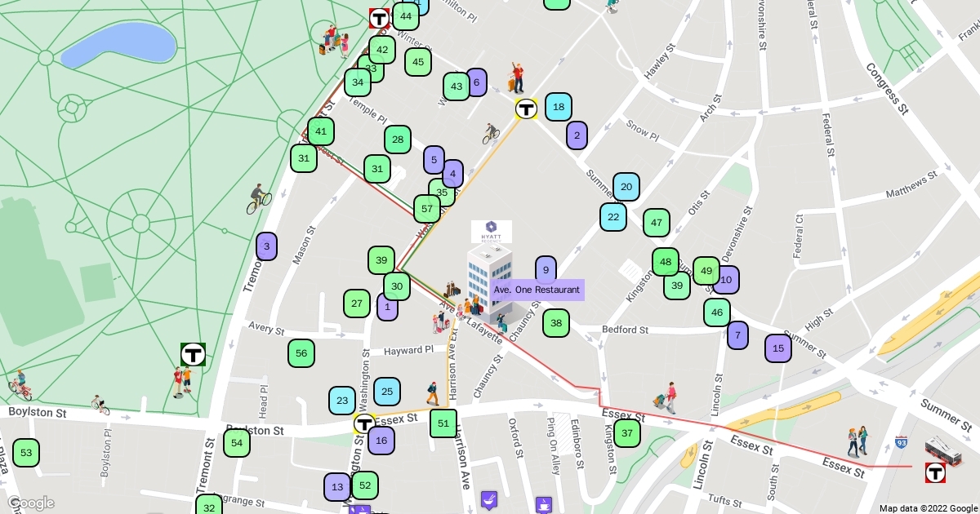
Task: Select green marker number 53
Action: click(26, 453)
